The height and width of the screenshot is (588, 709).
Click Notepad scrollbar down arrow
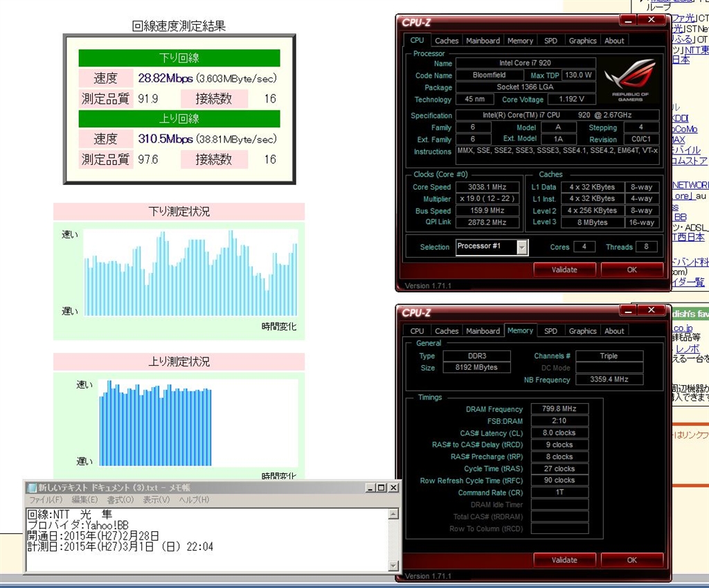tap(393, 565)
